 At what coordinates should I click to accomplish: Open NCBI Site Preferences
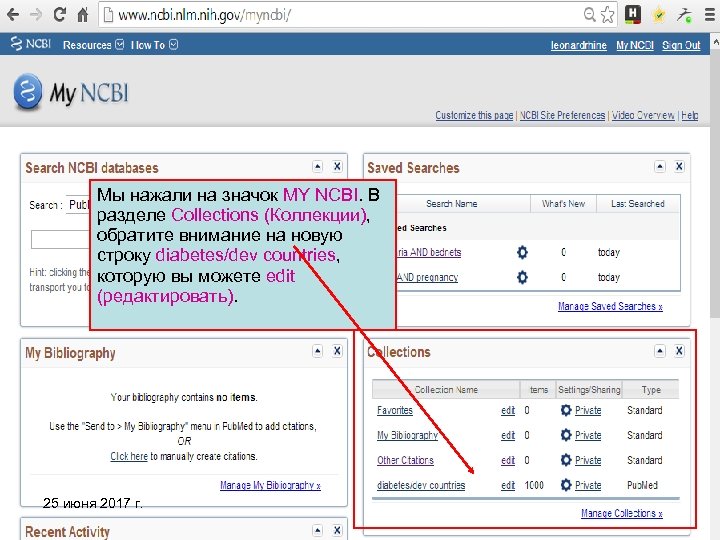[x=562, y=115]
